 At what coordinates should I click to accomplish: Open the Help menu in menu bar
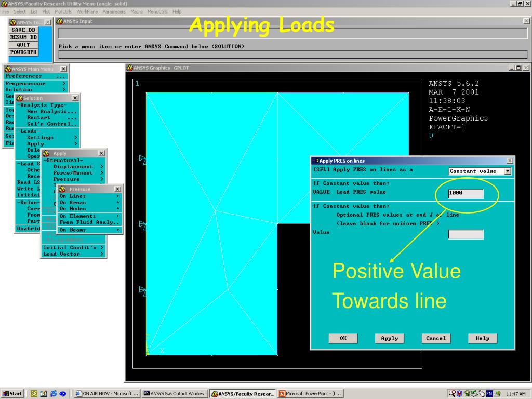click(x=177, y=11)
